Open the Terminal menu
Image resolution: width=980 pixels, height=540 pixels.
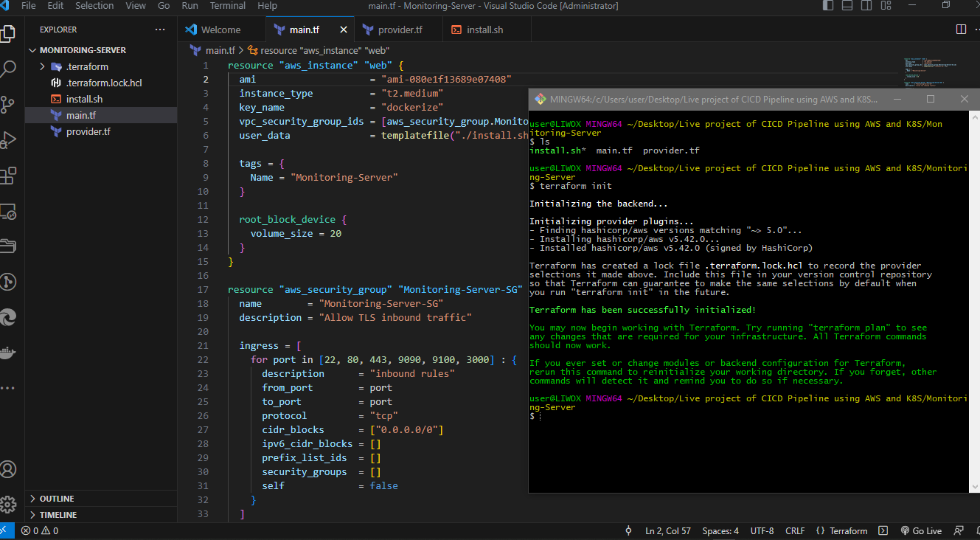228,6
